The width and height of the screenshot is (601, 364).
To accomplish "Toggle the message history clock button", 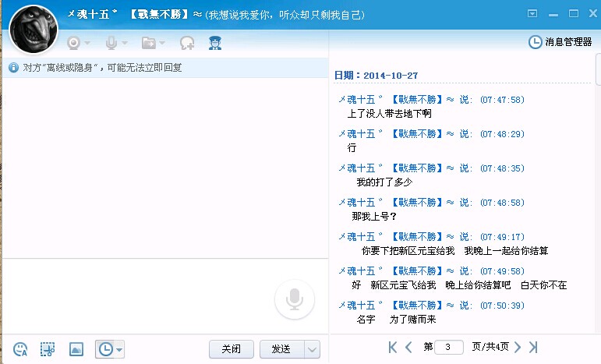I will point(104,349).
